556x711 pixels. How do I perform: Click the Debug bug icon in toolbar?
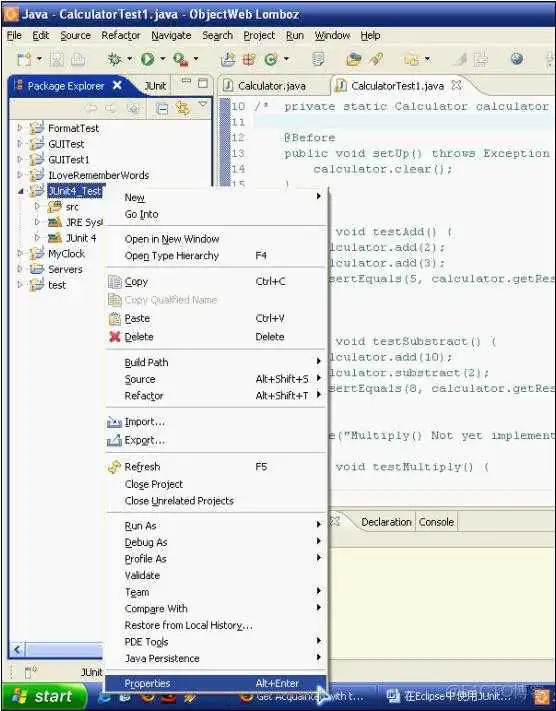114,59
